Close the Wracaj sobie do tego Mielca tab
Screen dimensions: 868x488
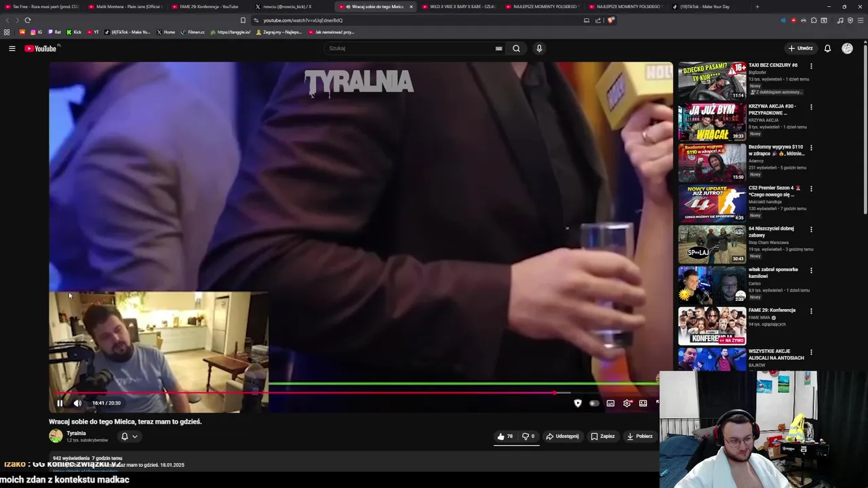click(411, 7)
